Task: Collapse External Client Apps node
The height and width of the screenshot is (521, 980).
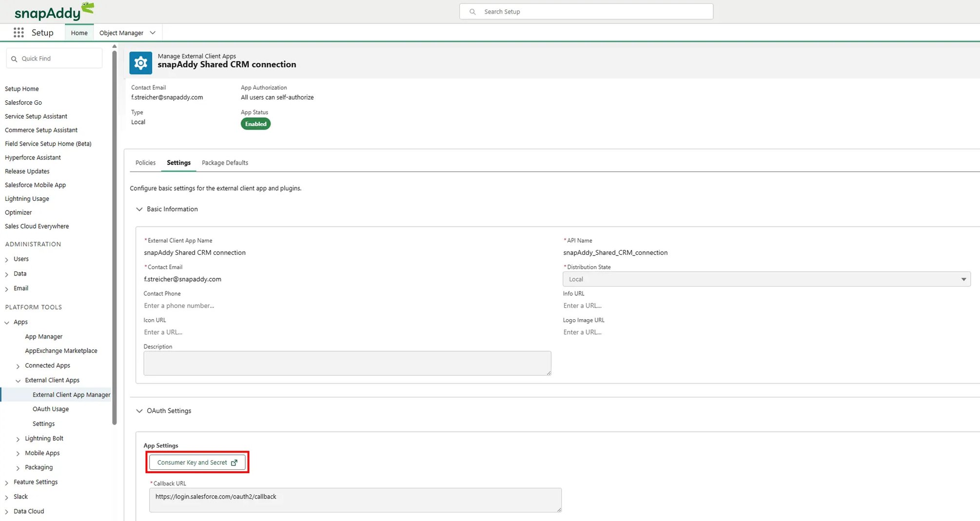Action: (18, 381)
